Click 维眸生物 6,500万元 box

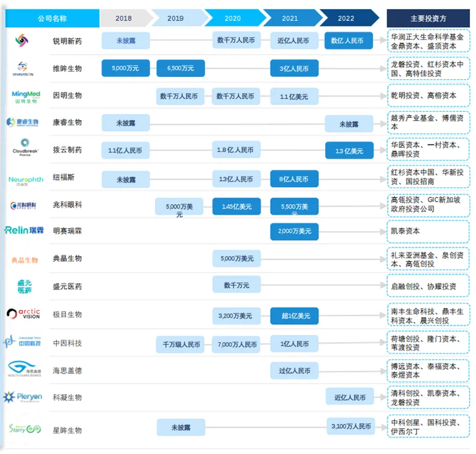(181, 68)
